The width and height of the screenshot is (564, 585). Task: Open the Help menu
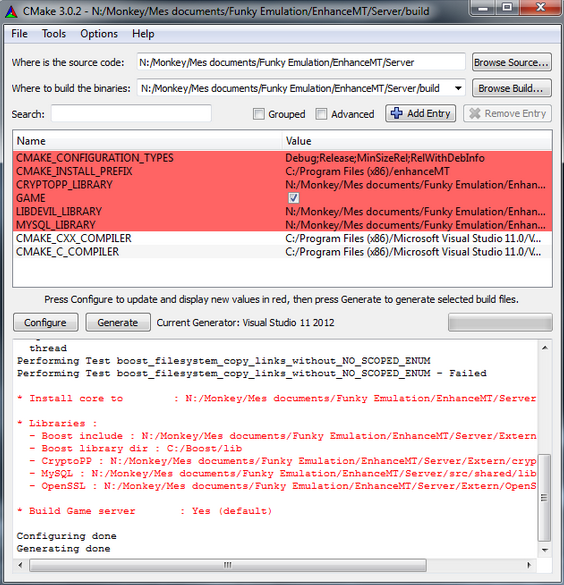143,34
